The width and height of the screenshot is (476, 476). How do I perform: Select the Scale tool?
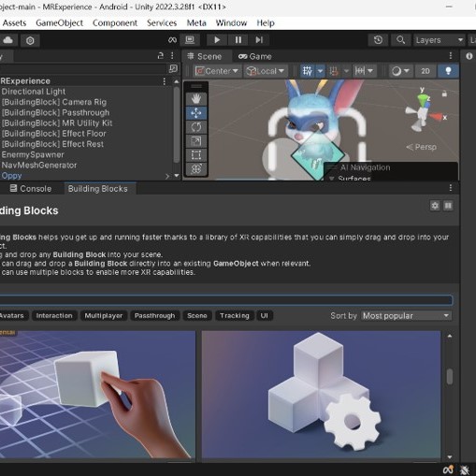(196, 141)
